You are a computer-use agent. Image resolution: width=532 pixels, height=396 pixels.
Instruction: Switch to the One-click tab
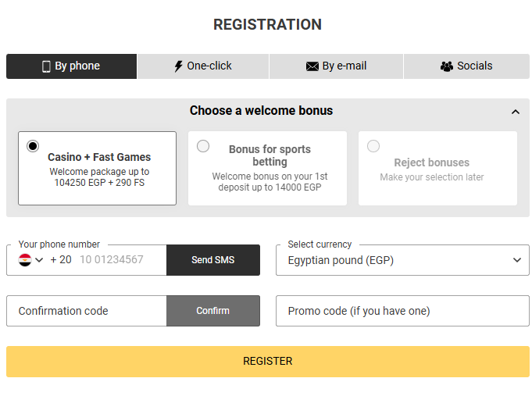(x=203, y=66)
